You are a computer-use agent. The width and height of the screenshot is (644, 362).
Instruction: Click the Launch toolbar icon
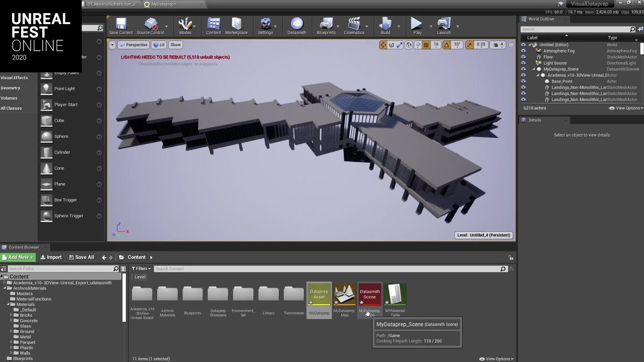(x=444, y=26)
